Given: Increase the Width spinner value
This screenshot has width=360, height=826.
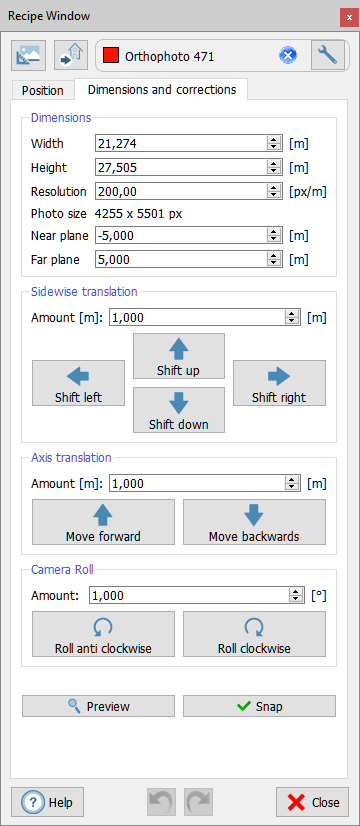Looking at the screenshot, I should [273, 140].
